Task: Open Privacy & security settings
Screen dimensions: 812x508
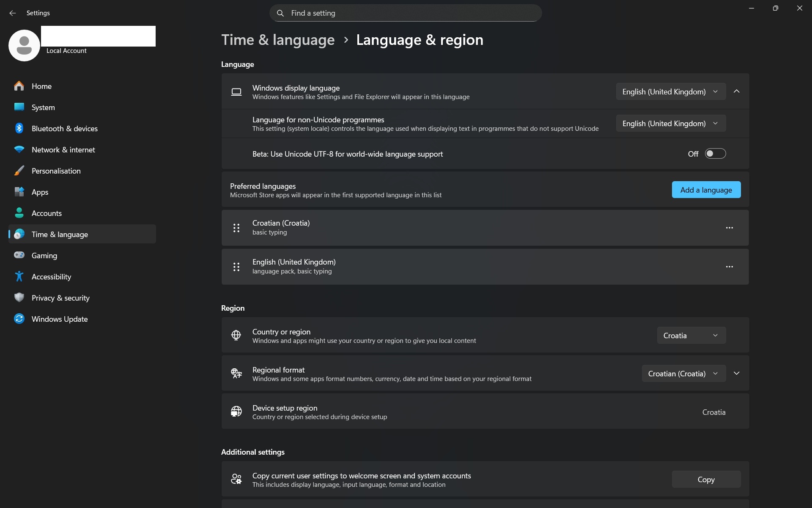Action: pos(60,298)
